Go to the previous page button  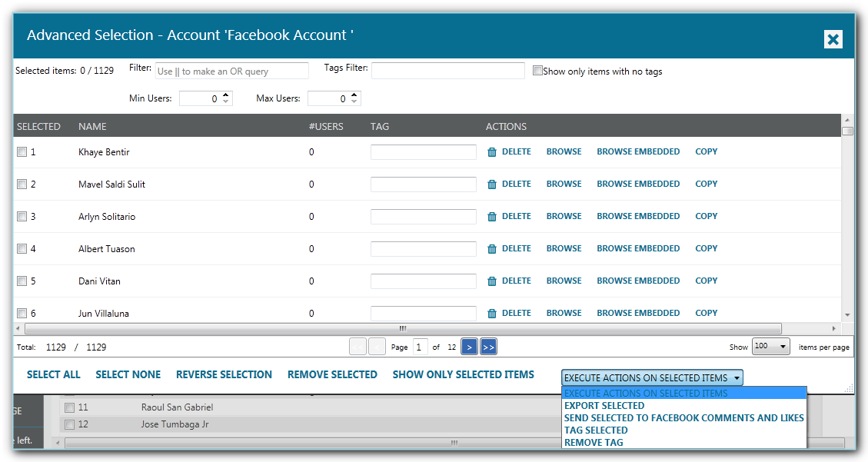pyautogui.click(x=377, y=347)
